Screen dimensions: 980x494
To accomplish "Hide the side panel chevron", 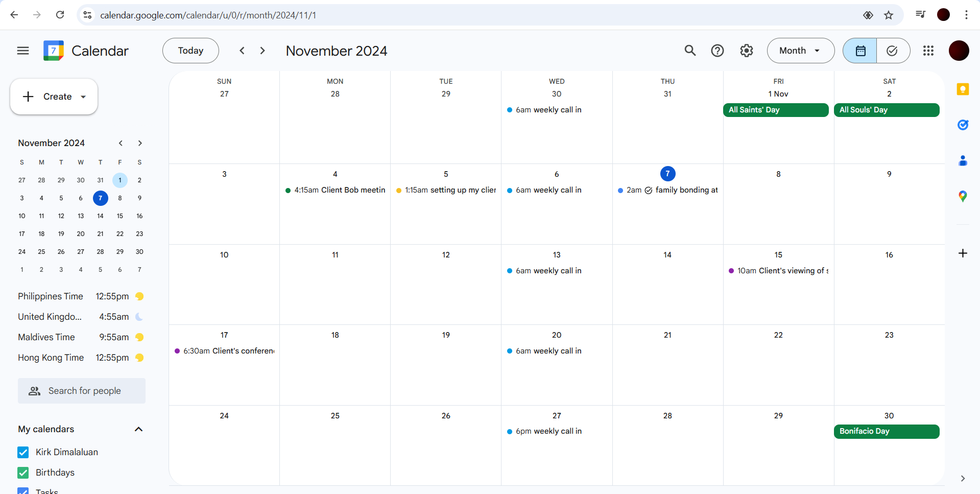I will [x=963, y=479].
